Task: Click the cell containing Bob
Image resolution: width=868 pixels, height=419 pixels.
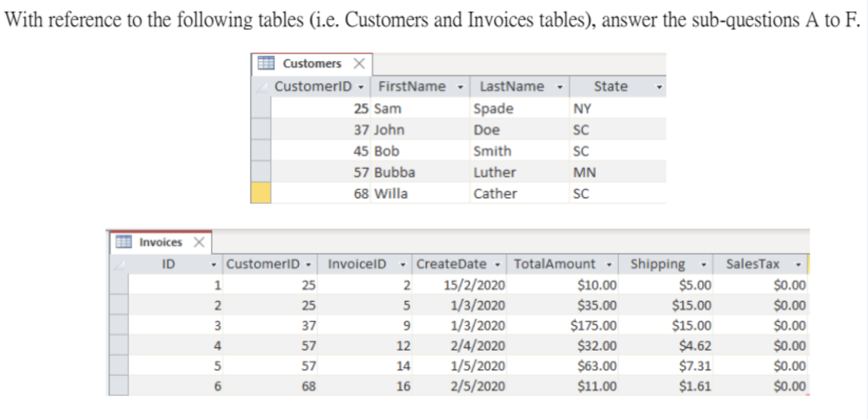Action: (x=420, y=151)
